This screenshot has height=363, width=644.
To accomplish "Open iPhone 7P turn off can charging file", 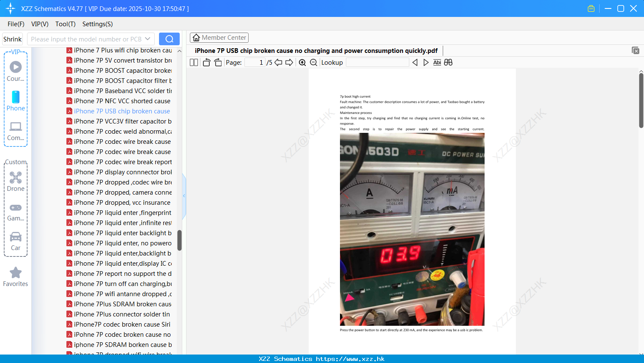I will 119,284.
